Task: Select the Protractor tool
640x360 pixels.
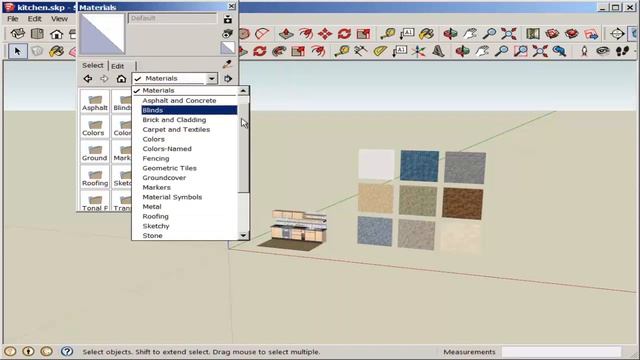Action: [380, 51]
